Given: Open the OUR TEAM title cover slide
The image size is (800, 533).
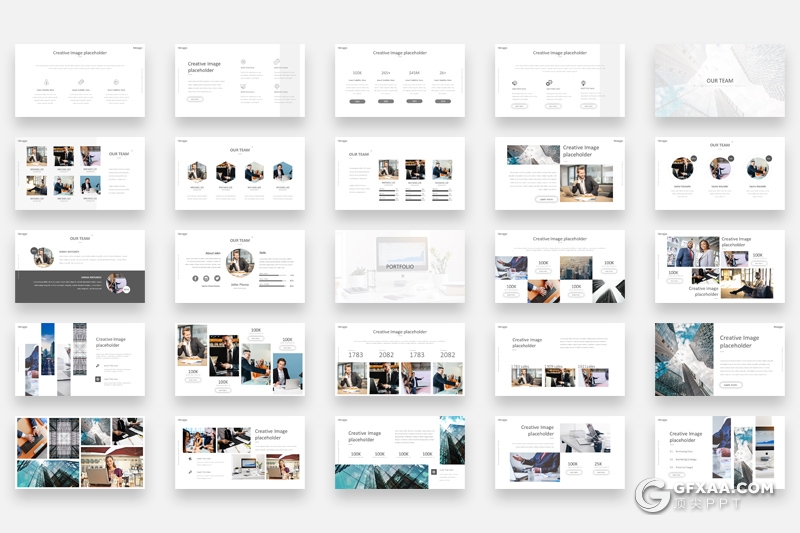Looking at the screenshot, I should (719, 80).
